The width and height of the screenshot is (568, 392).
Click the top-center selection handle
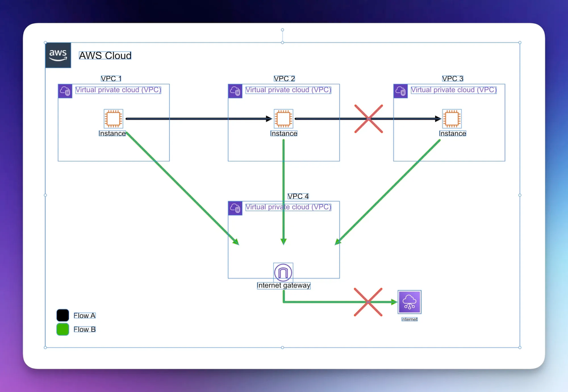[282, 43]
